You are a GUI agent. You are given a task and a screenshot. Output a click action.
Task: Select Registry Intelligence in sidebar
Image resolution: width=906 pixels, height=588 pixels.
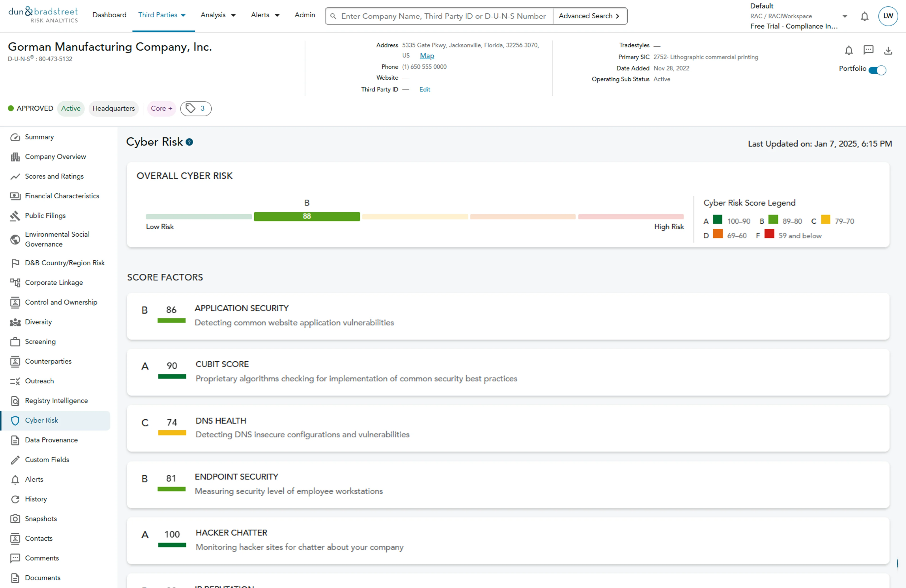click(x=56, y=401)
